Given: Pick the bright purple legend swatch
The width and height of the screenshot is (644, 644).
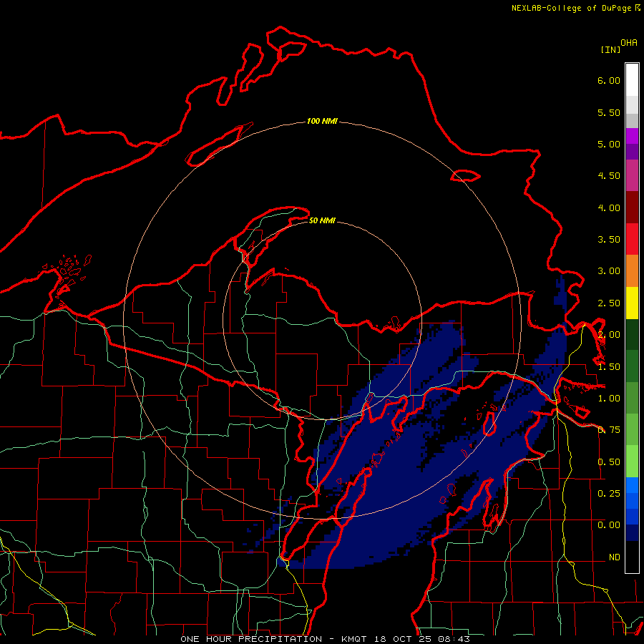Looking at the screenshot, I should point(632,136).
